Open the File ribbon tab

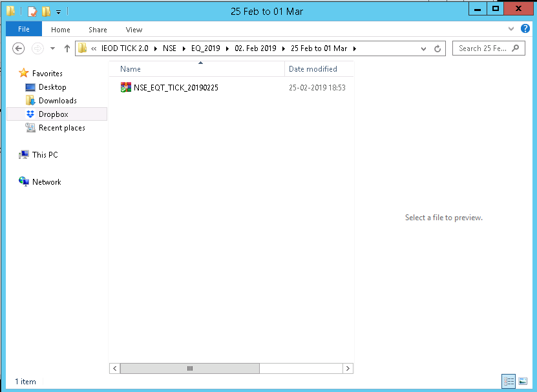click(x=24, y=29)
